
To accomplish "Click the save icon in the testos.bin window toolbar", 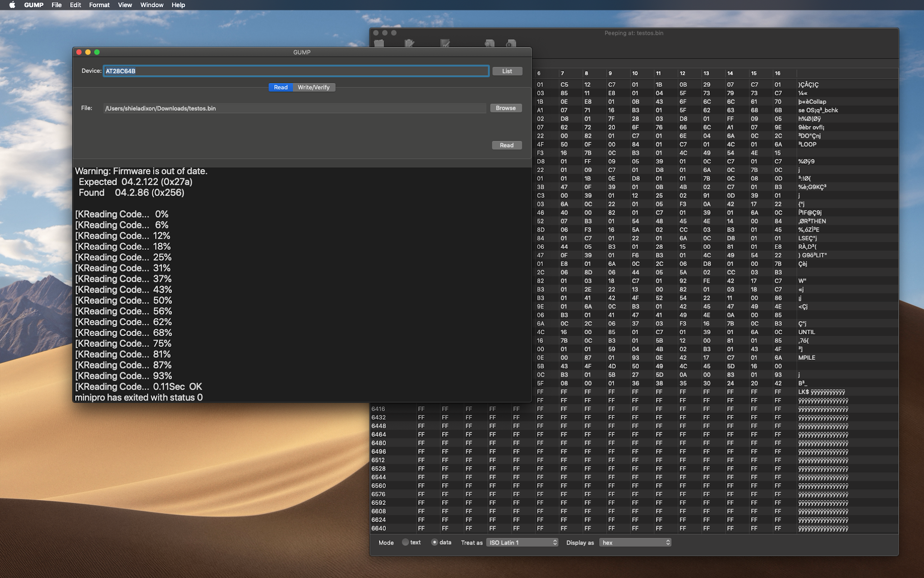I will click(x=446, y=43).
